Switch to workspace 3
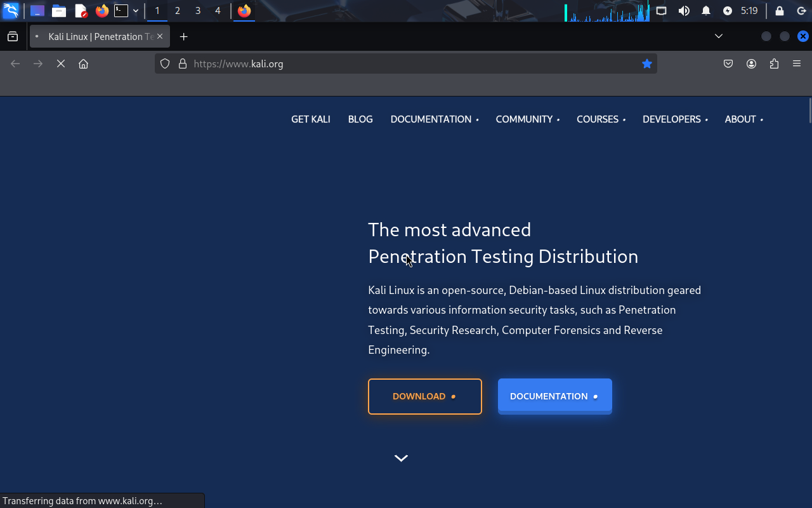 coord(198,11)
